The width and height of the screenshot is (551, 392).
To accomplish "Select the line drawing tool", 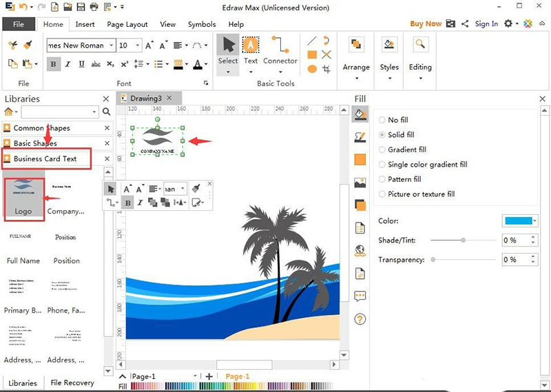I will pyautogui.click(x=312, y=41).
